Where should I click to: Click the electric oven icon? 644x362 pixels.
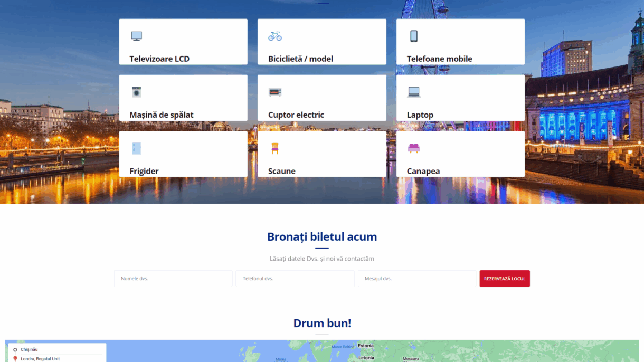tap(275, 92)
